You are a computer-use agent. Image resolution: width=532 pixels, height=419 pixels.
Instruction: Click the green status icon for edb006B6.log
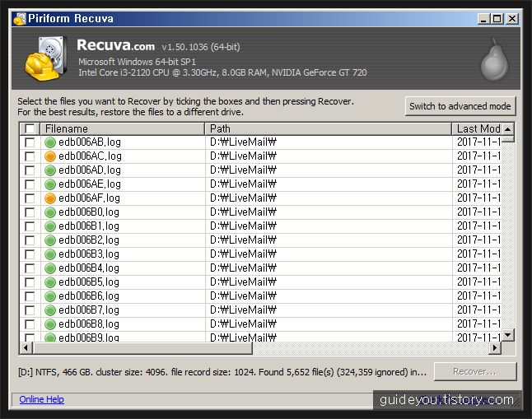50,296
